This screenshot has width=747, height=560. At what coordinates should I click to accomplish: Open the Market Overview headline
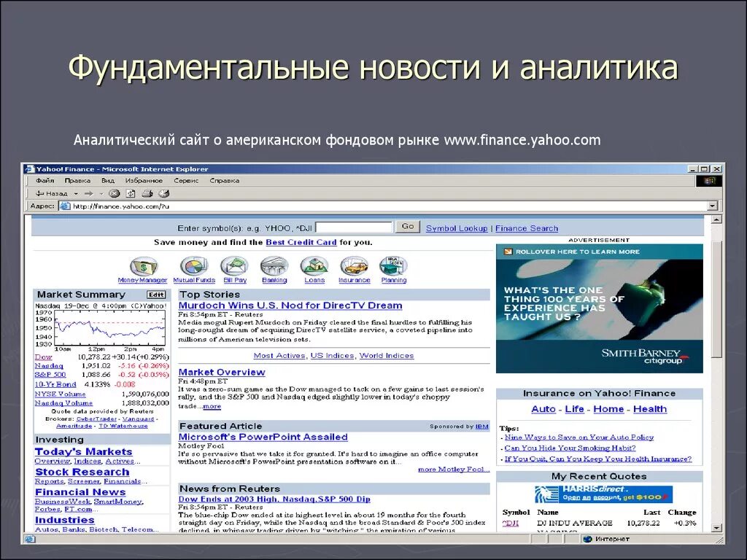[222, 373]
